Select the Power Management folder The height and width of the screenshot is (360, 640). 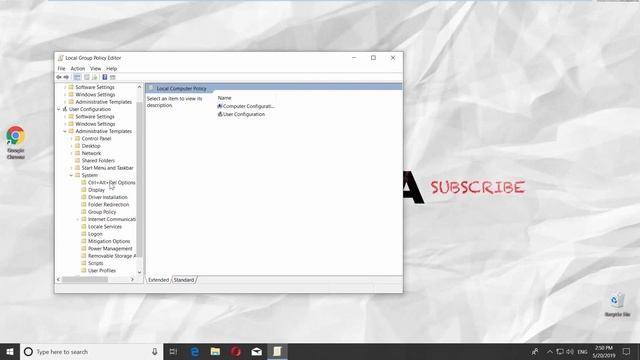[107, 249]
